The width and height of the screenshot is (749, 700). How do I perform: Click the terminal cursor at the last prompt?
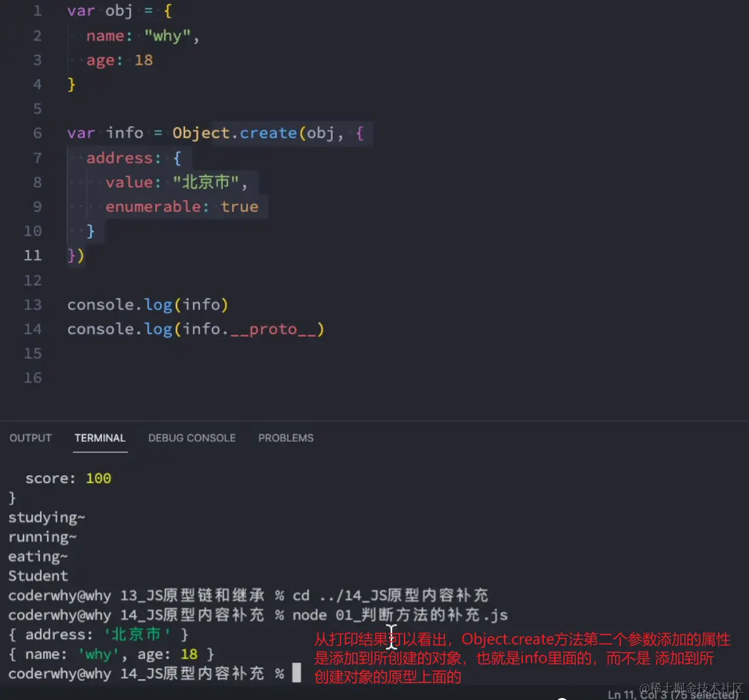pyautogui.click(x=297, y=673)
